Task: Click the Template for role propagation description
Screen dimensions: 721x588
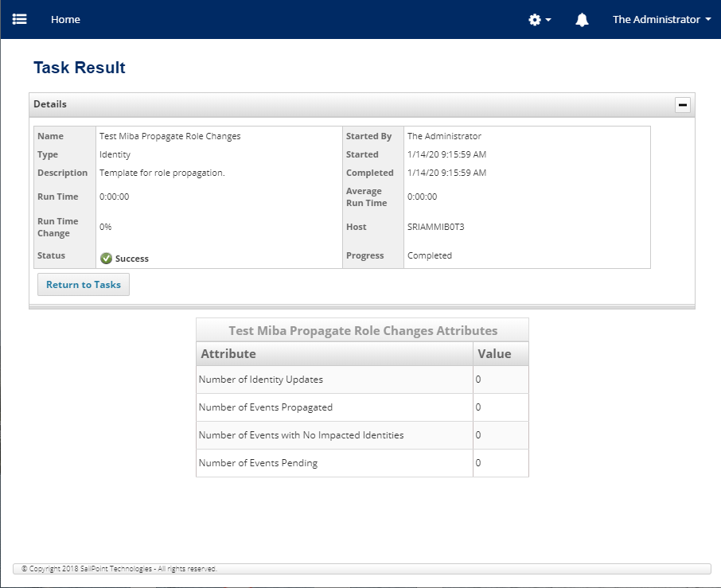Action: pyautogui.click(x=162, y=173)
